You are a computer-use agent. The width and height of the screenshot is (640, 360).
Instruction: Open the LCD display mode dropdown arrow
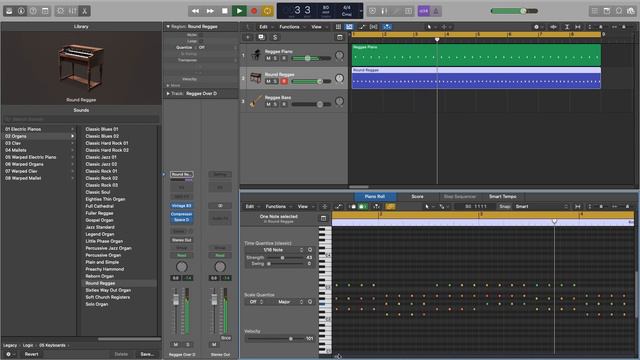tap(361, 11)
